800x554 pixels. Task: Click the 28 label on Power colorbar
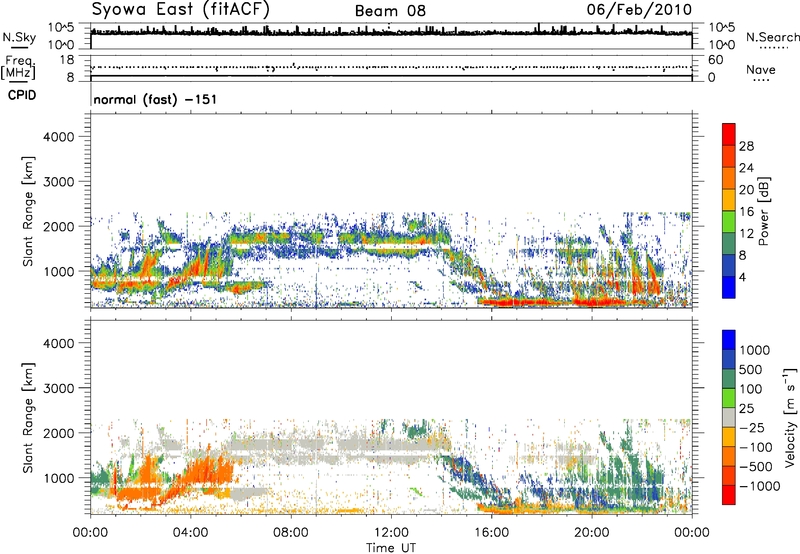(x=746, y=146)
